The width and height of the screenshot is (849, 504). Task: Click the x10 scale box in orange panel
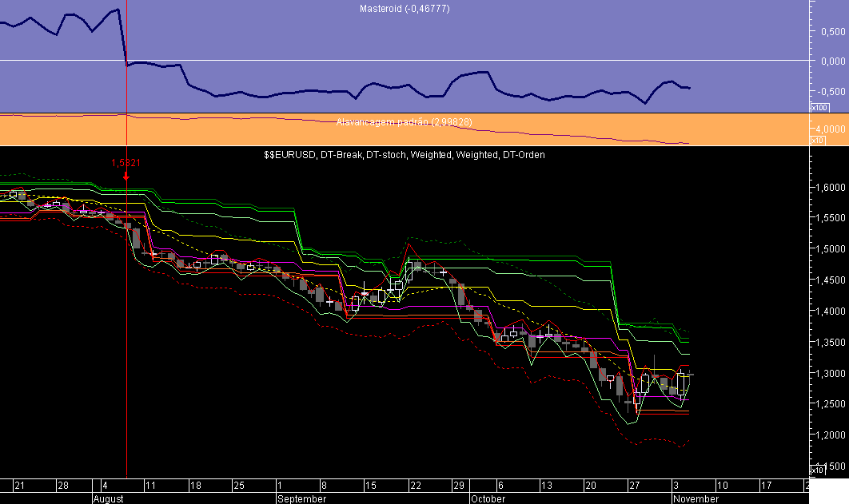click(817, 140)
